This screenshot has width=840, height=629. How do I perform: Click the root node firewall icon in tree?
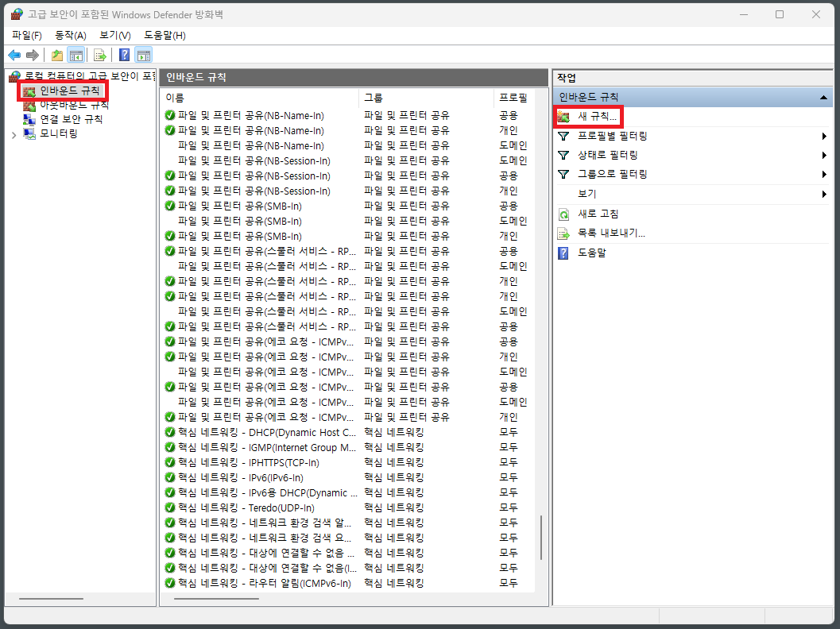pos(15,76)
